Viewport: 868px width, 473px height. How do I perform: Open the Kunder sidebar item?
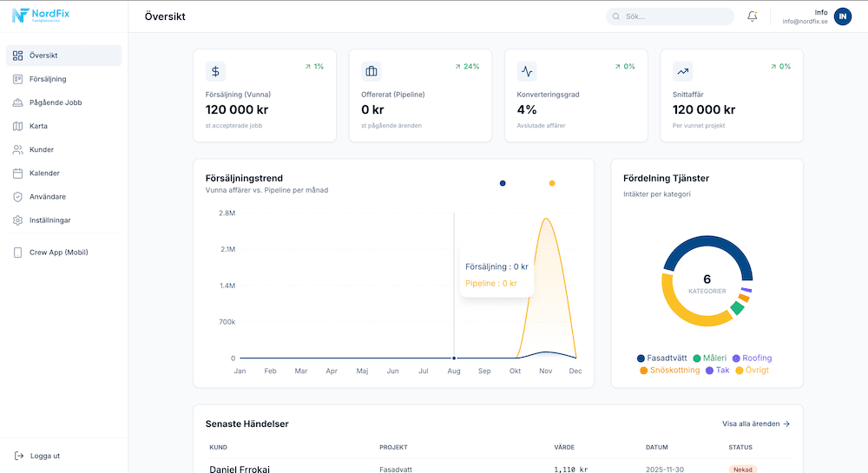click(x=63, y=149)
